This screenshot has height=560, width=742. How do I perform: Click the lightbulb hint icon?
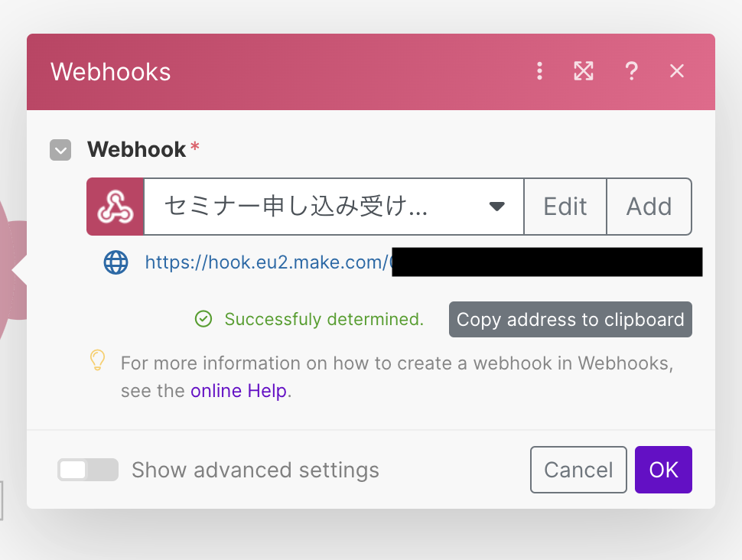(x=97, y=360)
